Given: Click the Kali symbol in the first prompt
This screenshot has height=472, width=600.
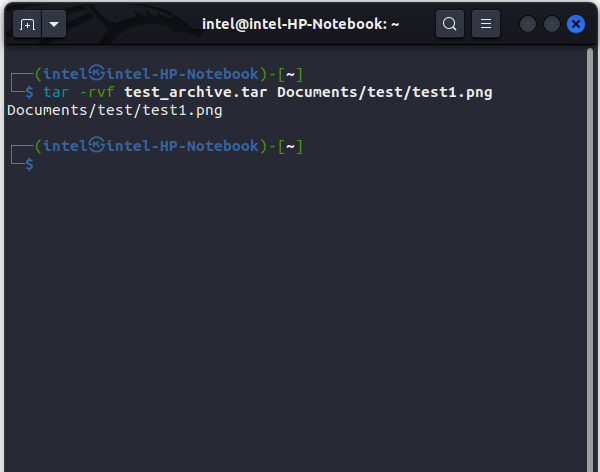Looking at the screenshot, I should point(96,73).
